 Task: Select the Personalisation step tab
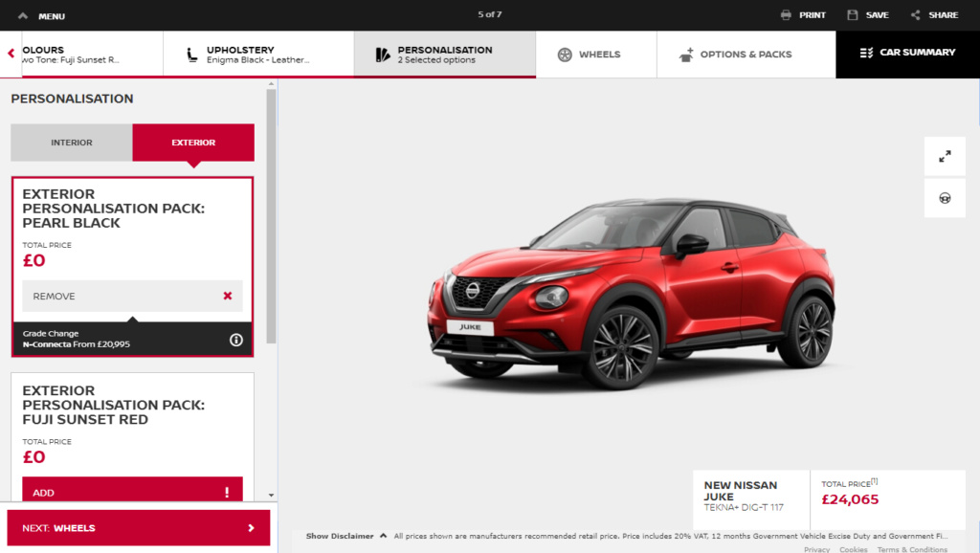pyautogui.click(x=445, y=55)
